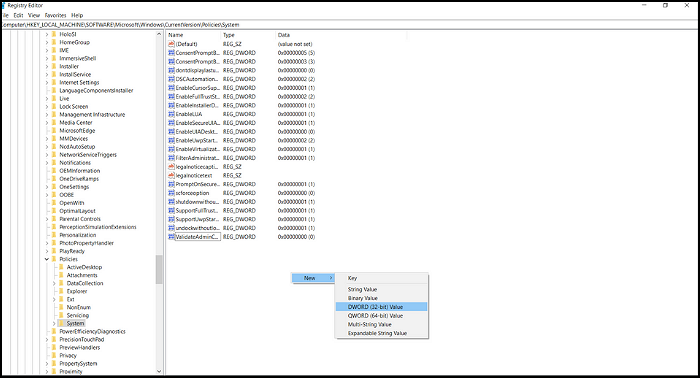Image resolution: width=700 pixels, height=378 pixels.
Task: Click the icon beside EnableInstallerD value
Action: [171, 105]
